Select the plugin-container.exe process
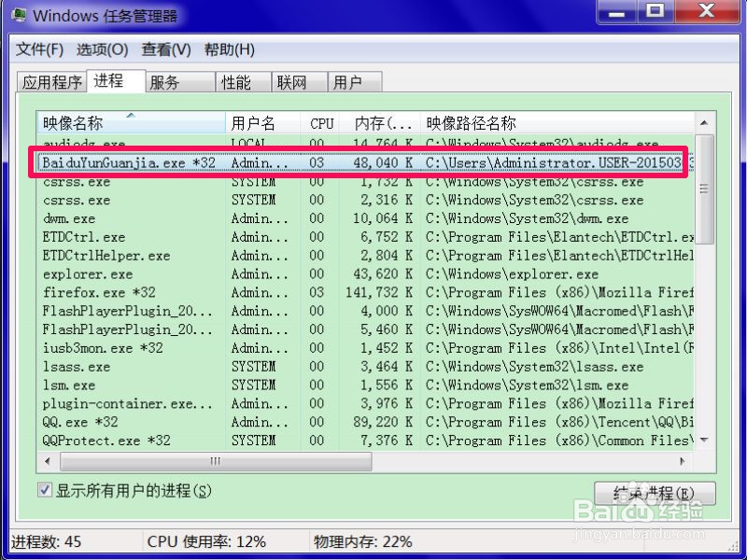This screenshot has width=747, height=560. pyautogui.click(x=365, y=404)
